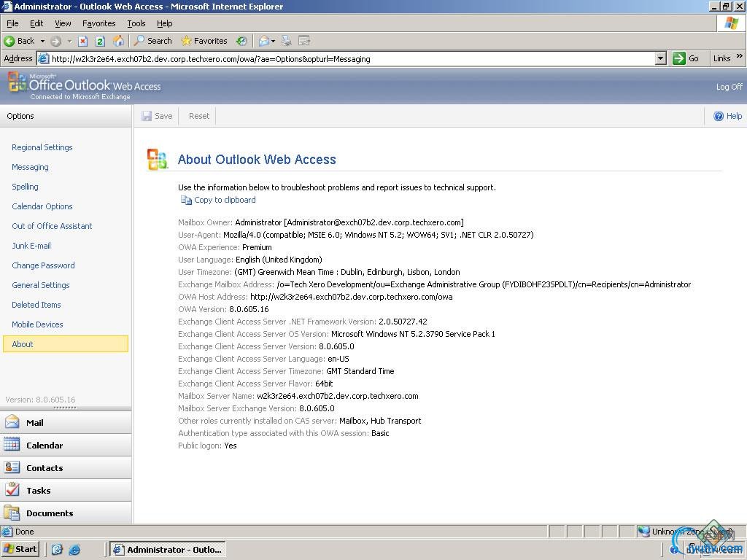Click the Forward arrow icon
This screenshot has width=747, height=560.
[x=55, y=41]
